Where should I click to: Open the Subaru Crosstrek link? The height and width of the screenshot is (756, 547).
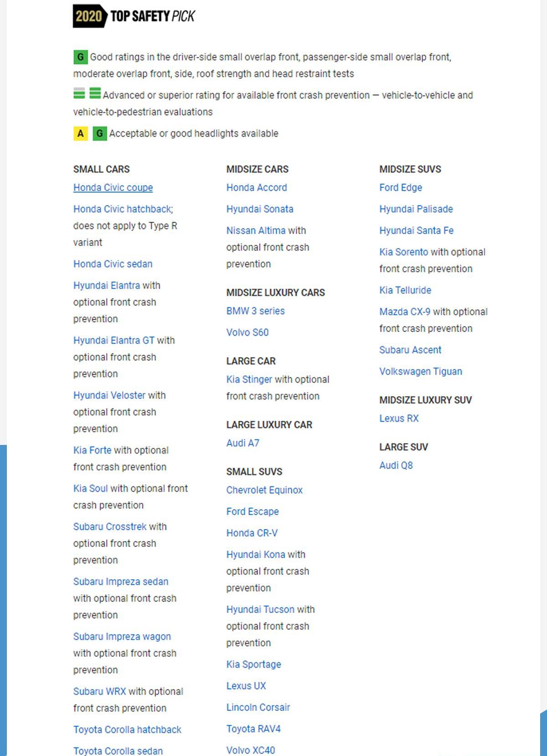110,526
